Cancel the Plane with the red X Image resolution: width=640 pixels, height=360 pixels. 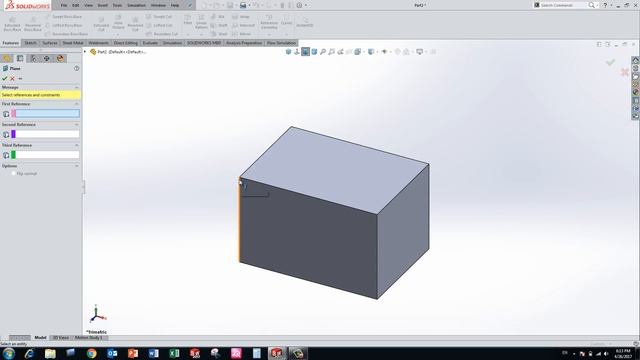click(x=12, y=78)
